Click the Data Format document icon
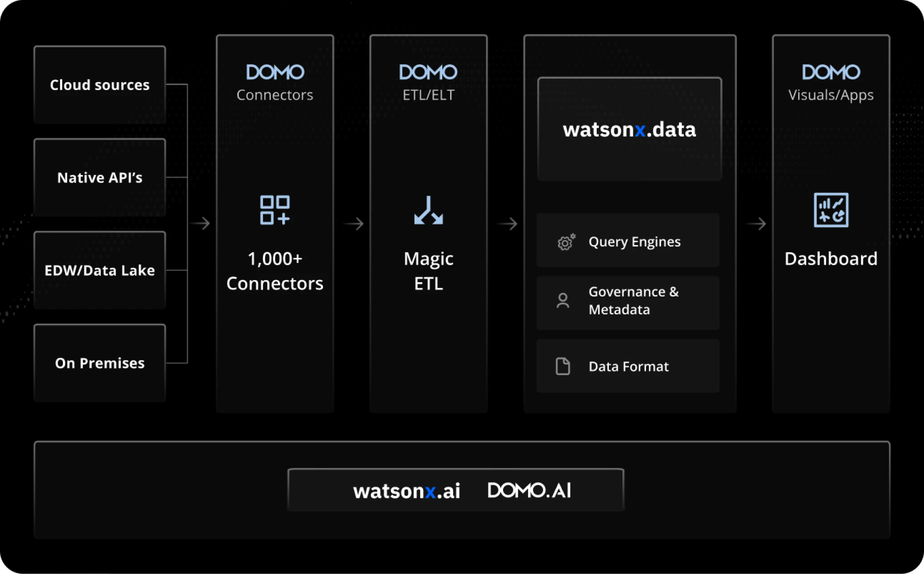Screen dimensions: 924x574 [x=563, y=366]
